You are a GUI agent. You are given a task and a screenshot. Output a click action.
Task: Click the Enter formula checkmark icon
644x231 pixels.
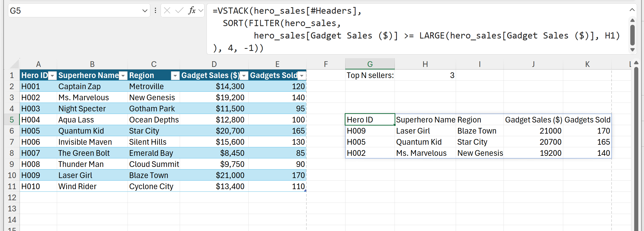[179, 11]
